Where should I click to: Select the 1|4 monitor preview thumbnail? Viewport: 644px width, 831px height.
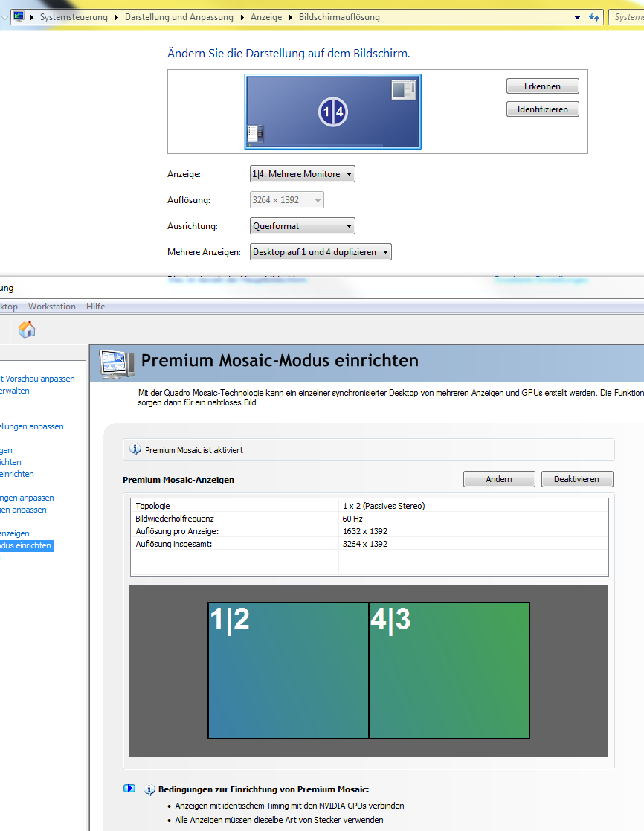tap(333, 112)
